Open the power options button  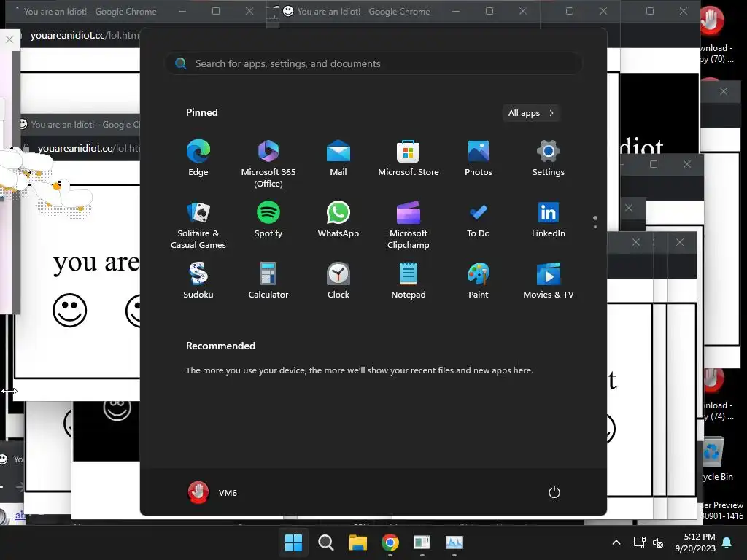click(x=554, y=492)
